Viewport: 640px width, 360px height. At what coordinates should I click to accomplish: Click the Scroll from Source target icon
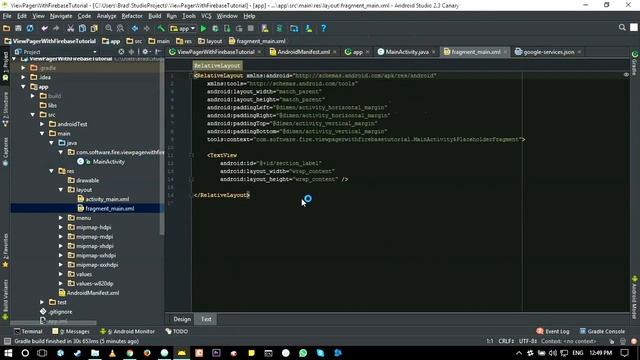pyautogui.click(x=121, y=52)
